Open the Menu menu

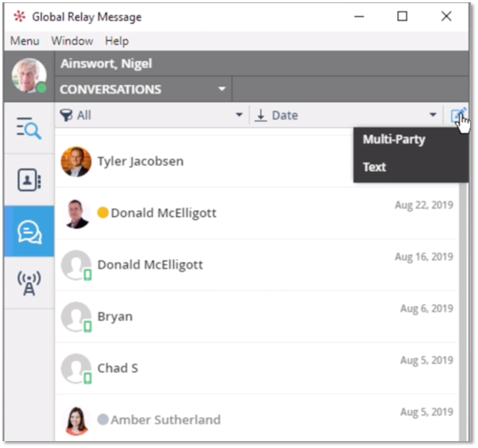pos(25,41)
